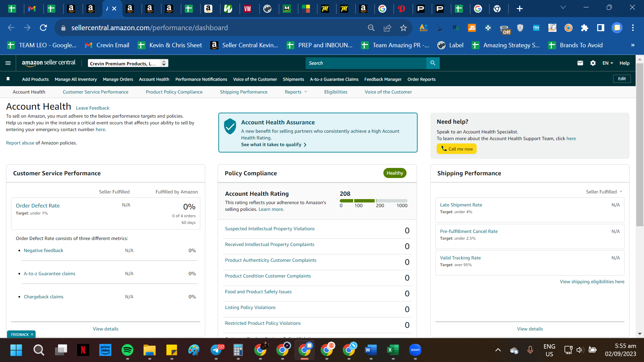Click the ENG US language indicator in tray
Screen dimensions: 644x362
pyautogui.click(x=549, y=350)
